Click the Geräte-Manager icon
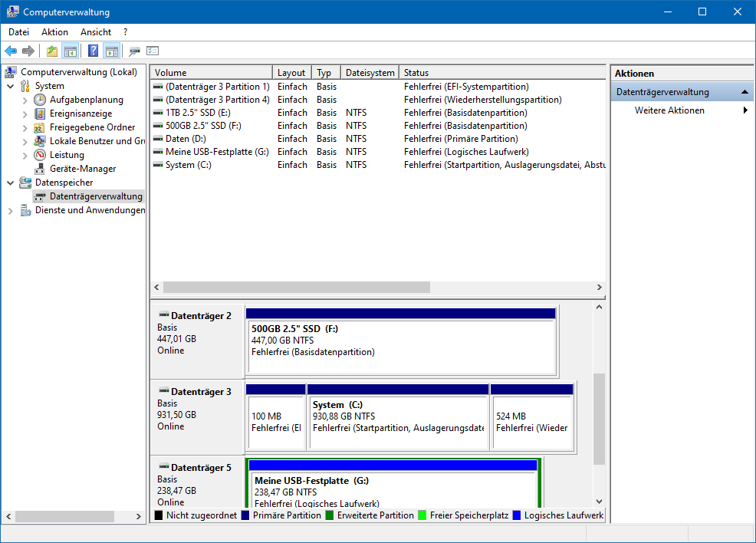This screenshot has width=756, height=543. point(40,169)
